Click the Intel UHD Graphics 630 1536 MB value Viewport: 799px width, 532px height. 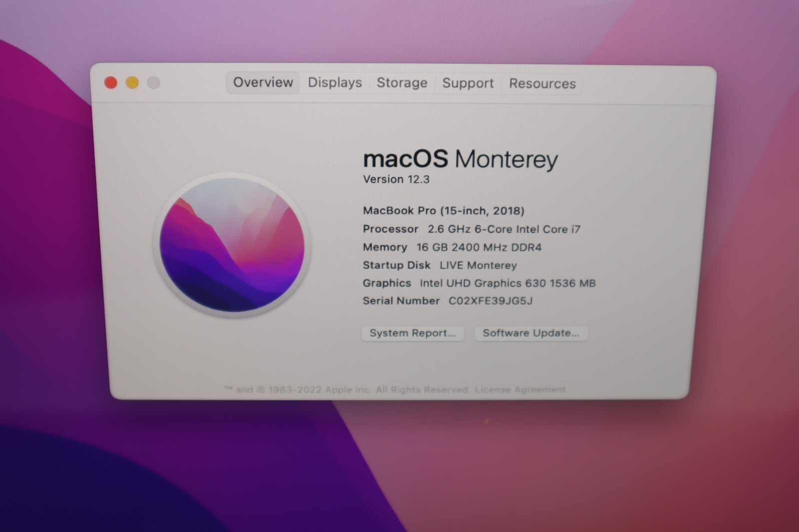[x=507, y=283]
